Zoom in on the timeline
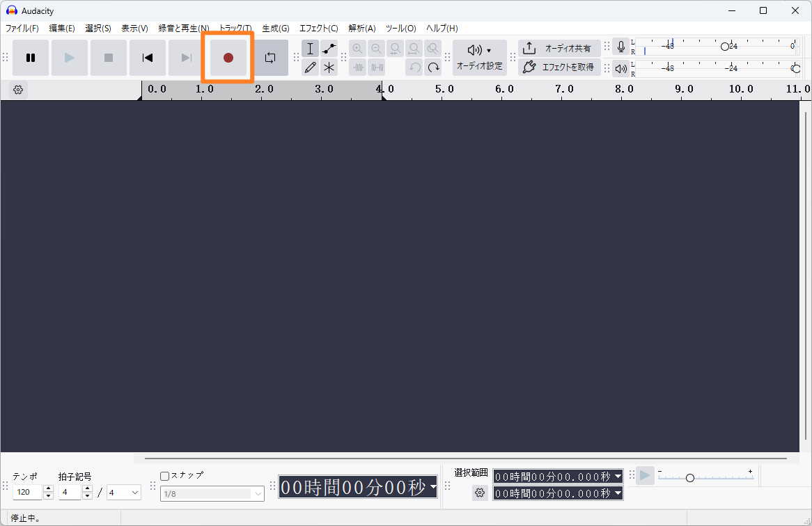 (357, 48)
